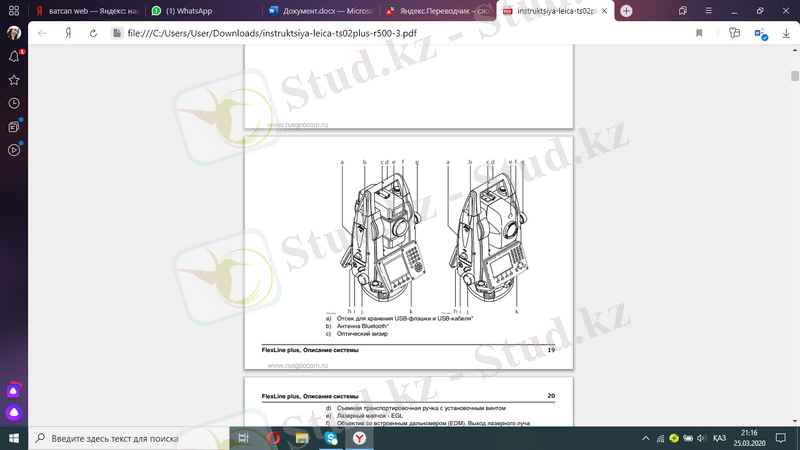Open network status tray icon
The height and width of the screenshot is (450, 800).
tap(661, 438)
